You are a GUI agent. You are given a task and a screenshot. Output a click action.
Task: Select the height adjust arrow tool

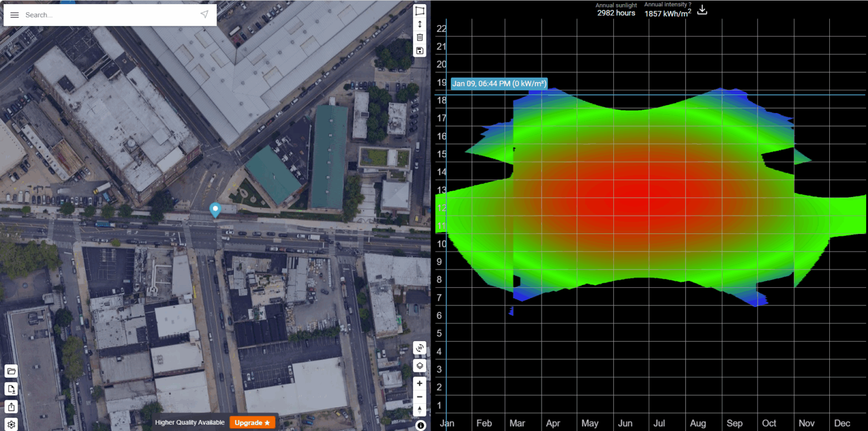(420, 24)
